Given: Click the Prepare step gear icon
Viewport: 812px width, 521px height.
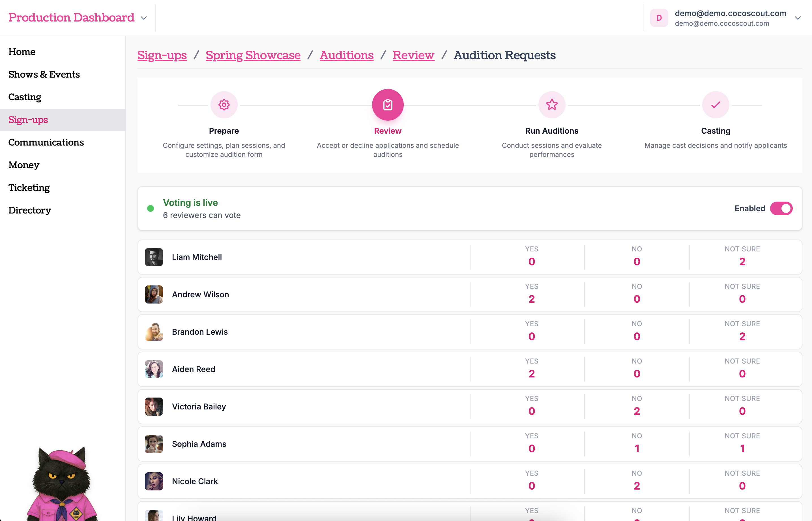Looking at the screenshot, I should point(224,105).
